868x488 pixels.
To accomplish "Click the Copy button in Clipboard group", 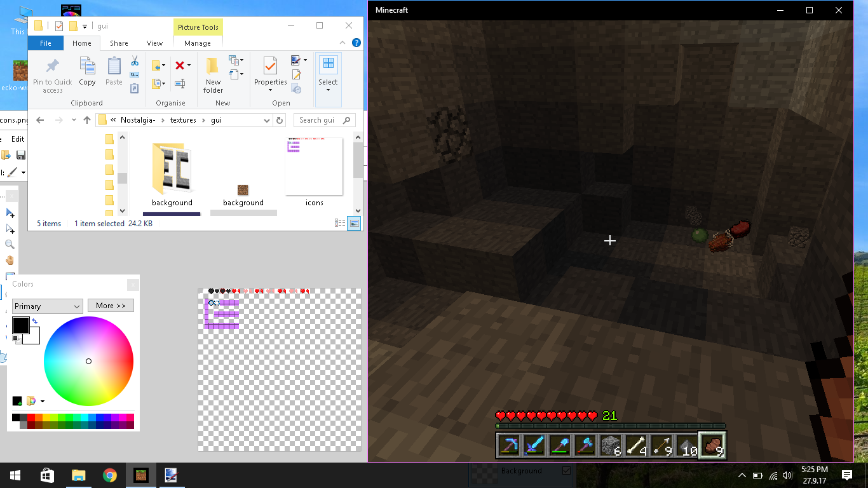I will tap(87, 71).
